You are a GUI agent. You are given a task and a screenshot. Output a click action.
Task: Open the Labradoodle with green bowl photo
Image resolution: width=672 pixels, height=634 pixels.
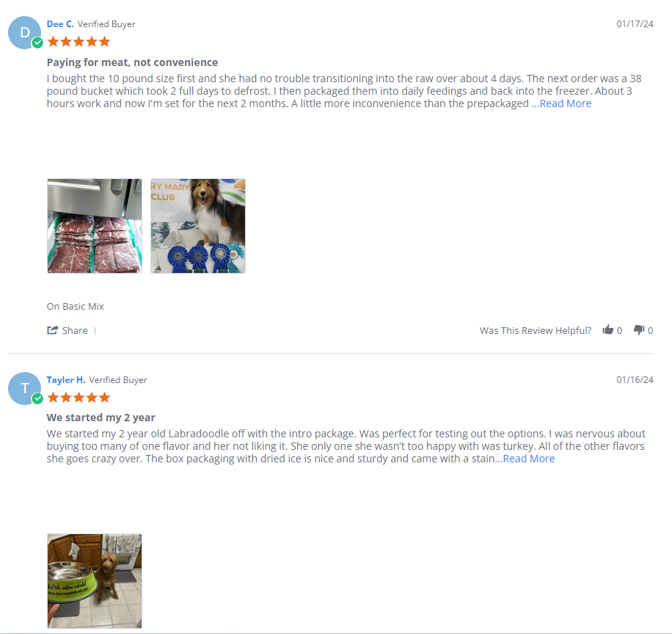95,581
